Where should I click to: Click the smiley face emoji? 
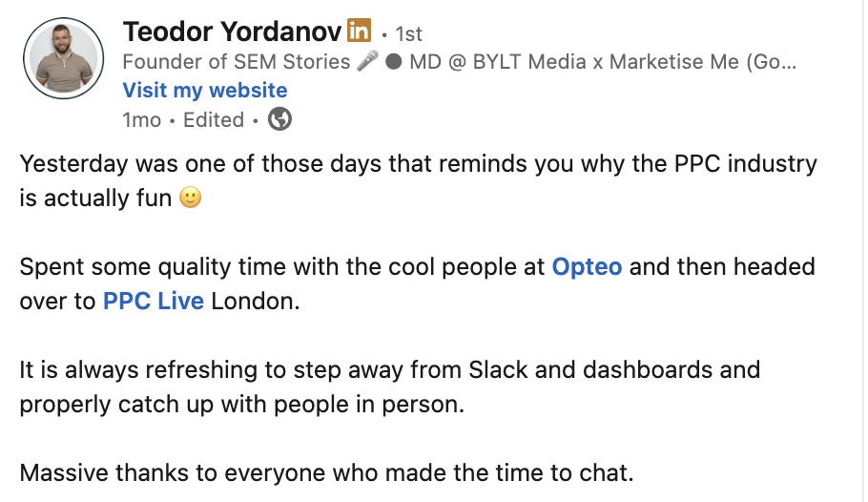coord(191,199)
